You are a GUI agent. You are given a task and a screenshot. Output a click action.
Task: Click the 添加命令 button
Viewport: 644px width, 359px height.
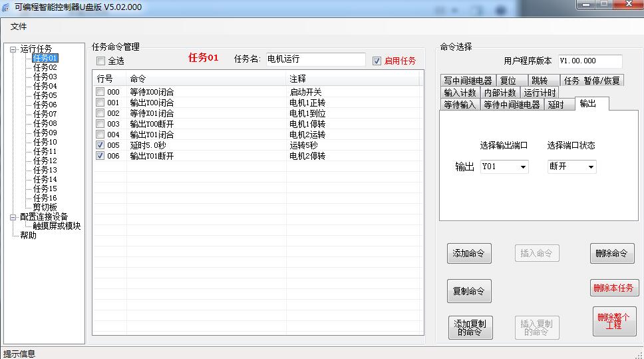[x=468, y=254]
